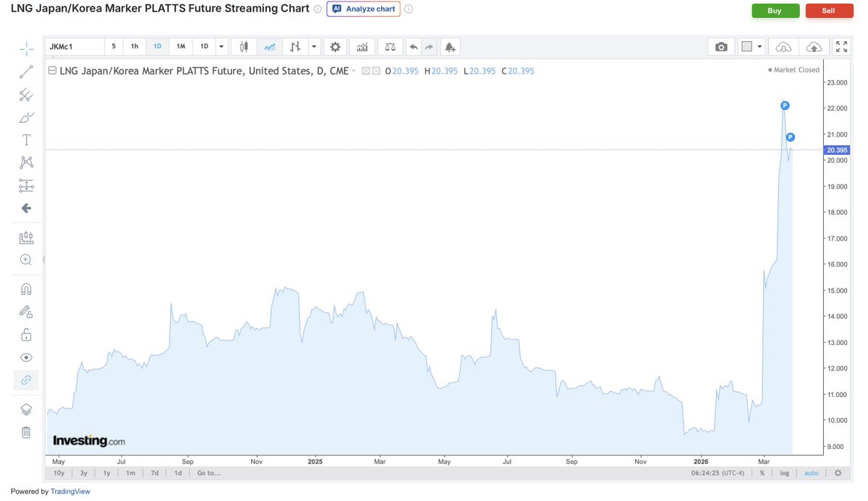Expand the legend dropdown after CME
Screen dimensions: 868x501
click(x=354, y=71)
